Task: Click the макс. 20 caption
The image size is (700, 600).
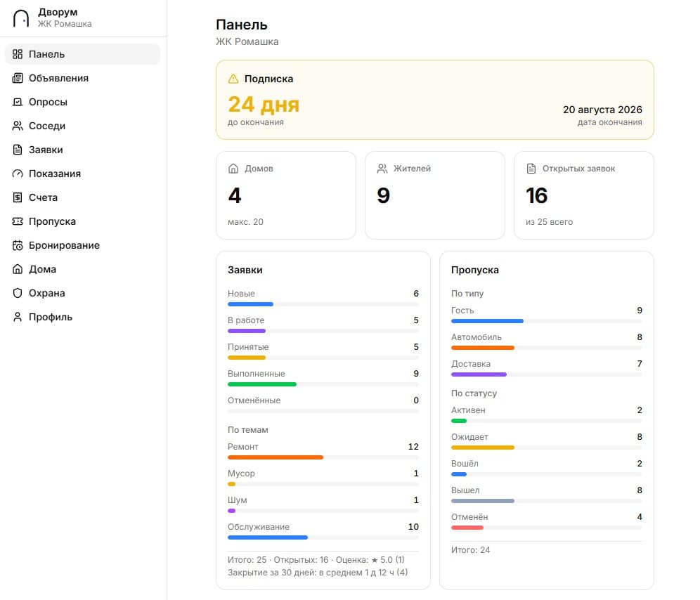Action: tap(245, 222)
